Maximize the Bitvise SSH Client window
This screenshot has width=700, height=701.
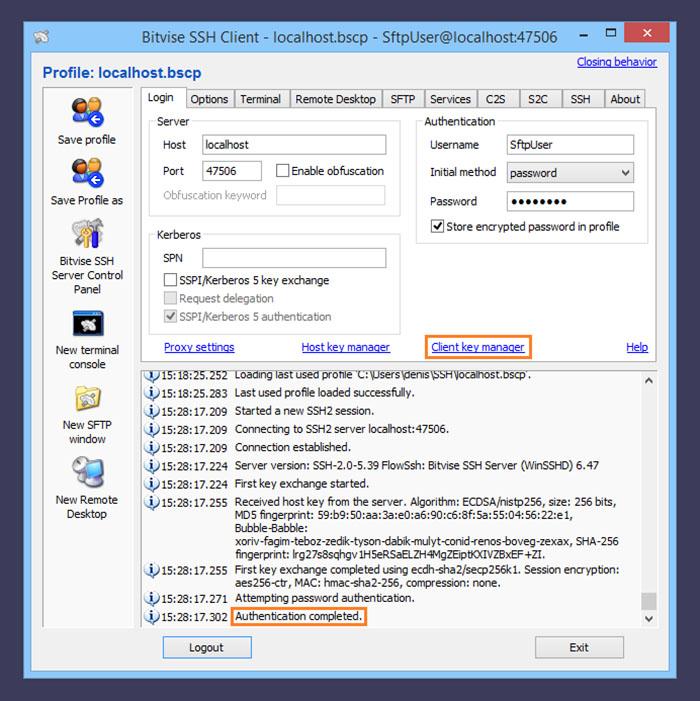coord(611,33)
